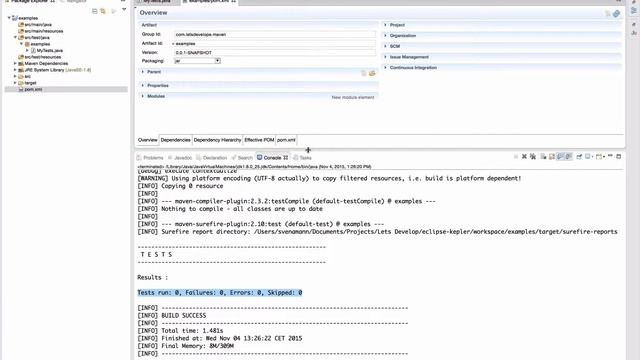Toggle Scroll Lock in Console toolbar
Viewport: 640px width, 360px height.
[x=551, y=156]
